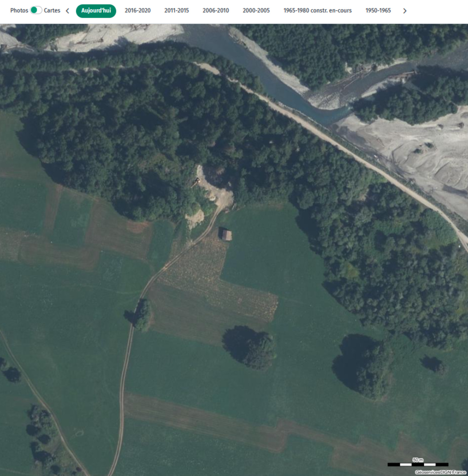
Task: Open the 1965-1980 constr. en-cours tab
Action: [x=317, y=11]
